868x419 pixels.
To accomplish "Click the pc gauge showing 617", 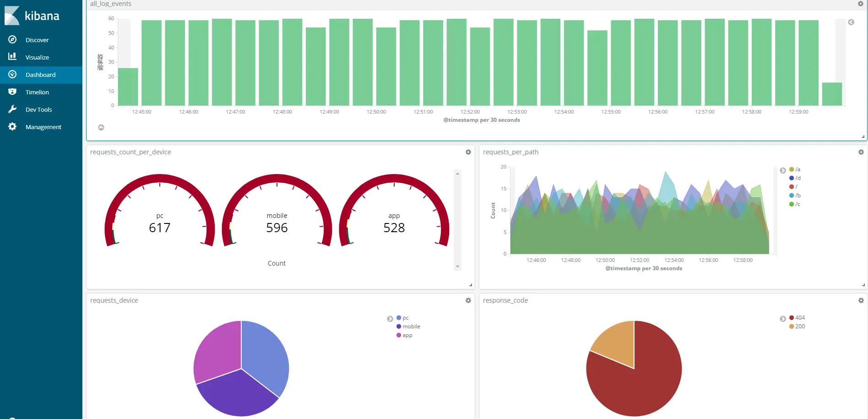I will coord(160,211).
